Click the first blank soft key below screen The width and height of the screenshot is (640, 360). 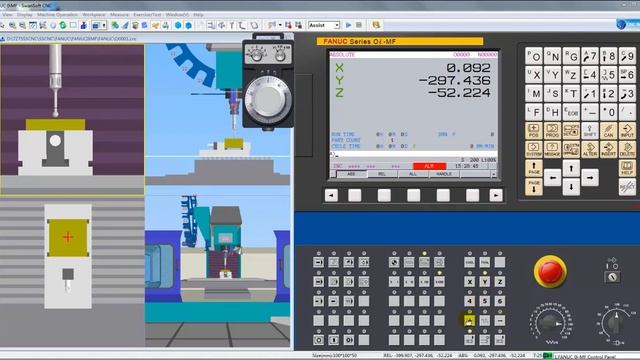[355, 196]
